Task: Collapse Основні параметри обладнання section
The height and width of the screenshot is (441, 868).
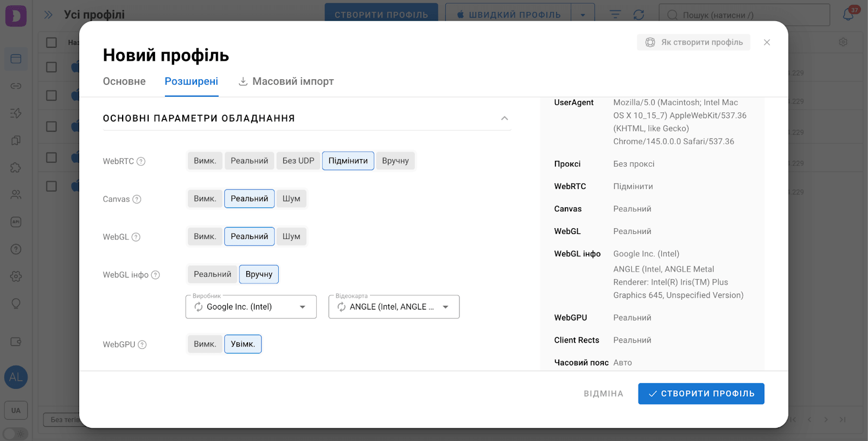Action: [505, 118]
